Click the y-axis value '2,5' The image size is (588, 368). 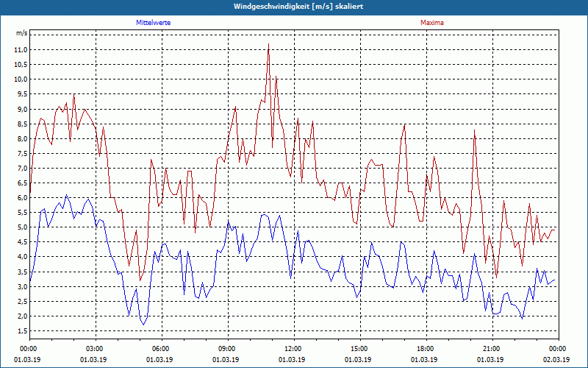pyautogui.click(x=22, y=301)
